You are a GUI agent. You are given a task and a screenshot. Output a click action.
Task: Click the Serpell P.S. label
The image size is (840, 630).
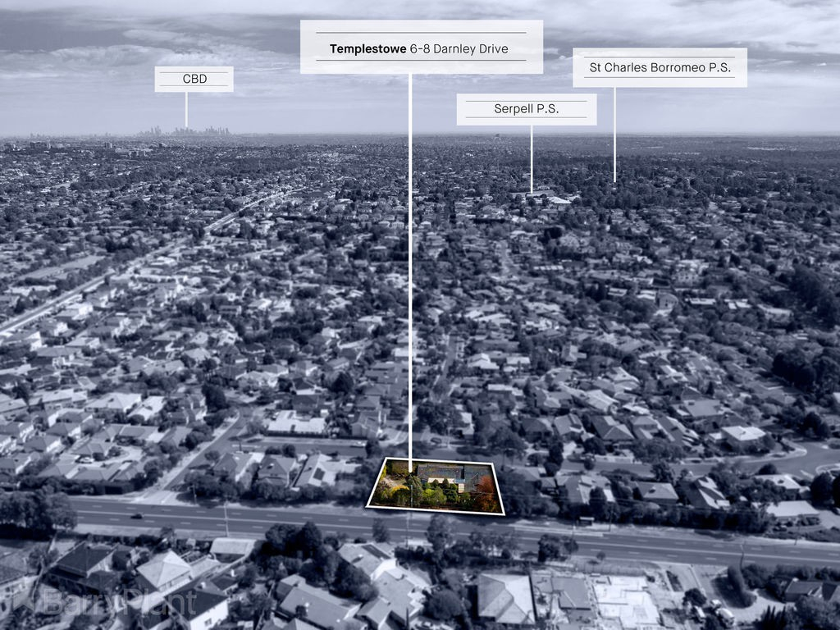pyautogui.click(x=526, y=109)
